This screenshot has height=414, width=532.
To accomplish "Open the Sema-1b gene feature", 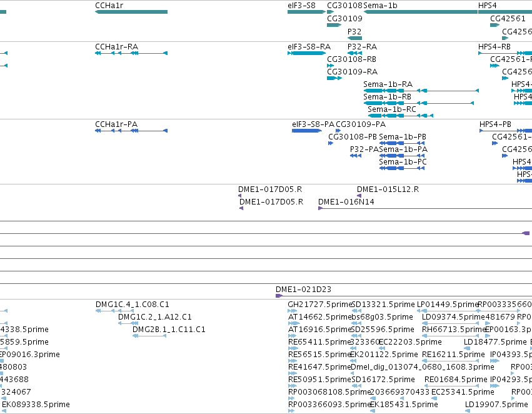I will click(420, 12).
